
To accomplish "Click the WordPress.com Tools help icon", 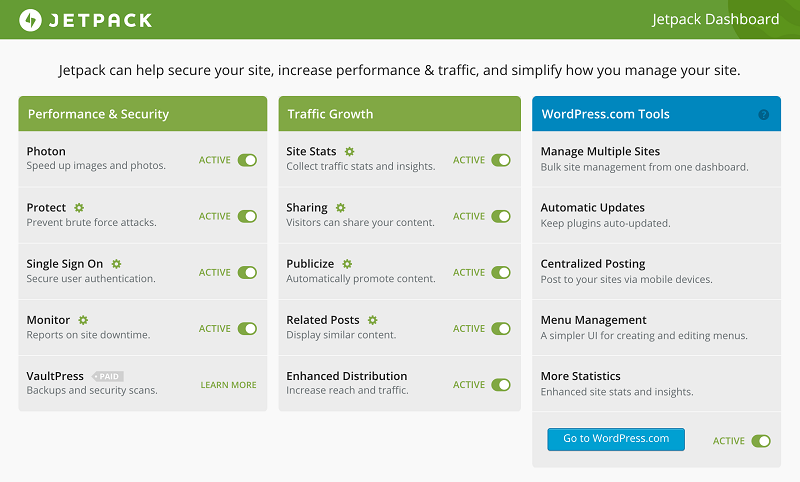I will coord(764,115).
